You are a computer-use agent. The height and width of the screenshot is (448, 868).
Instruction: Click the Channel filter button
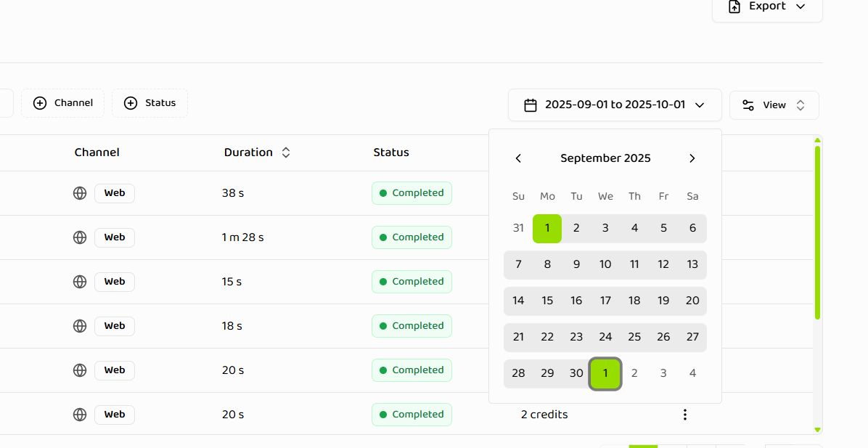click(x=62, y=102)
